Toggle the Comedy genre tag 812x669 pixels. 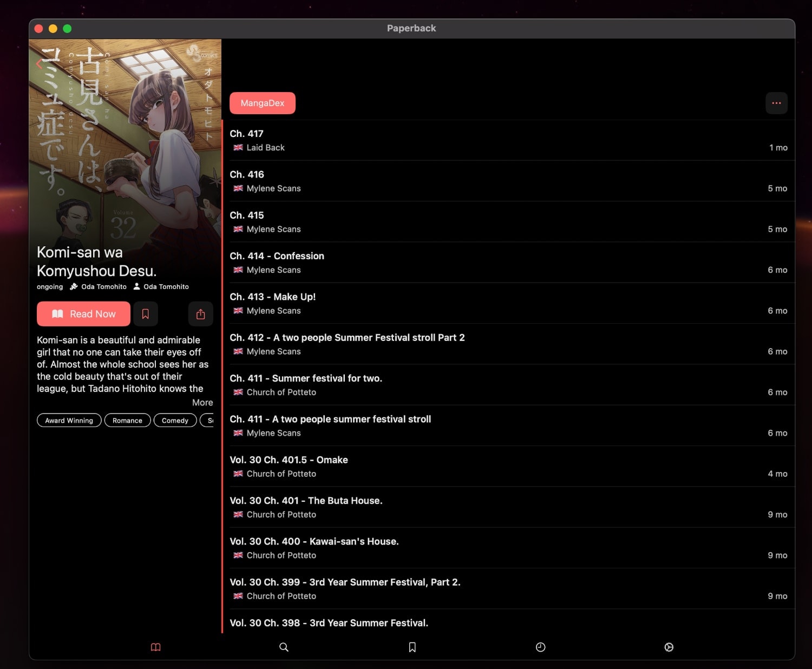[175, 420]
